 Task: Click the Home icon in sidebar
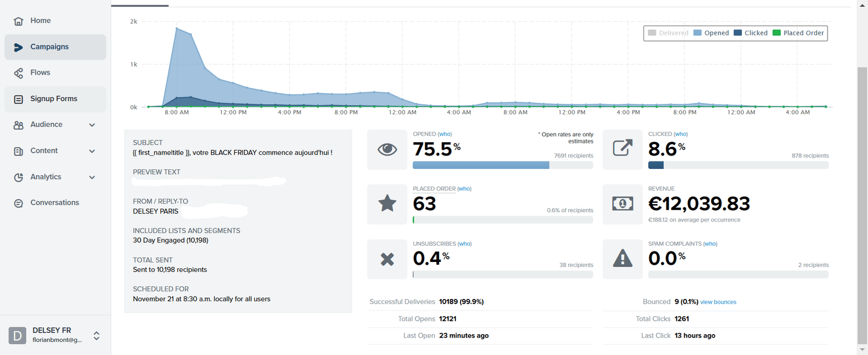[19, 21]
